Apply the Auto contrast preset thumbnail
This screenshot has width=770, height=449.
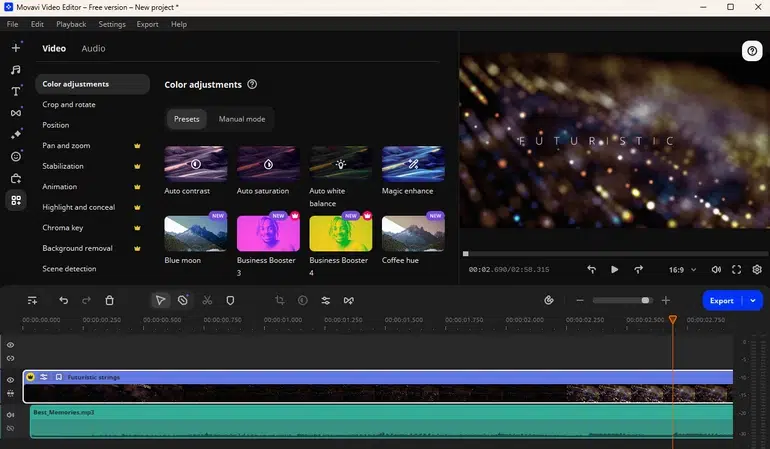click(x=195, y=164)
